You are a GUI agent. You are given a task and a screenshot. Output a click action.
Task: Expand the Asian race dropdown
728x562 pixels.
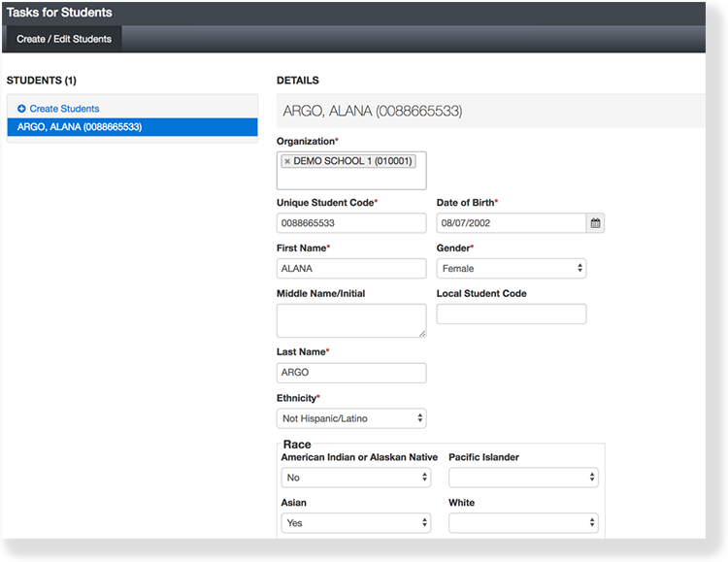click(355, 523)
